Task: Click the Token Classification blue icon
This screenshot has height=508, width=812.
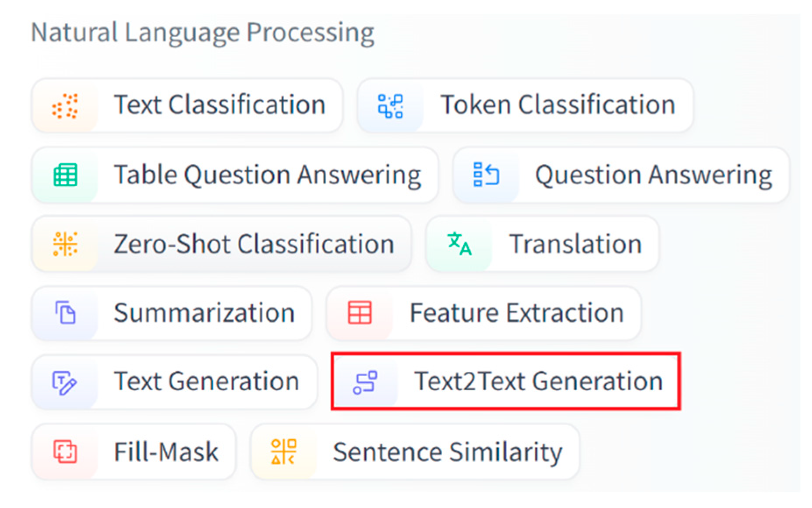Action: tap(390, 106)
